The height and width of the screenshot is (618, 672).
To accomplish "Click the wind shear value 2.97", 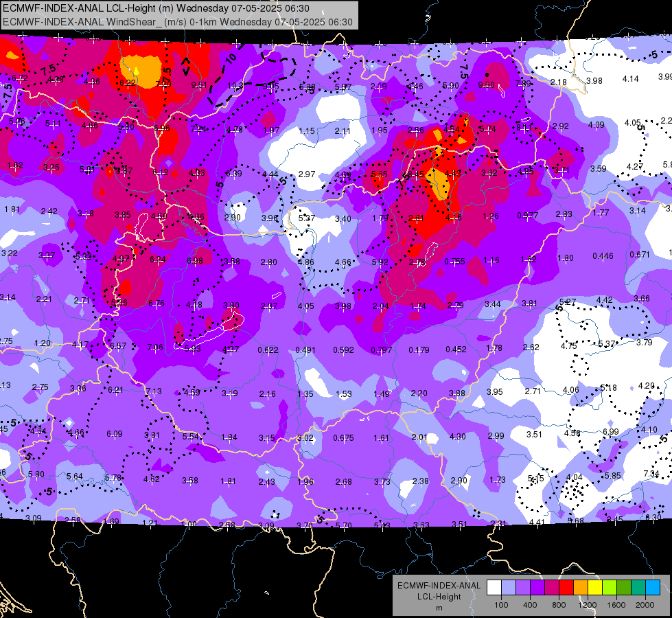I will [307, 174].
